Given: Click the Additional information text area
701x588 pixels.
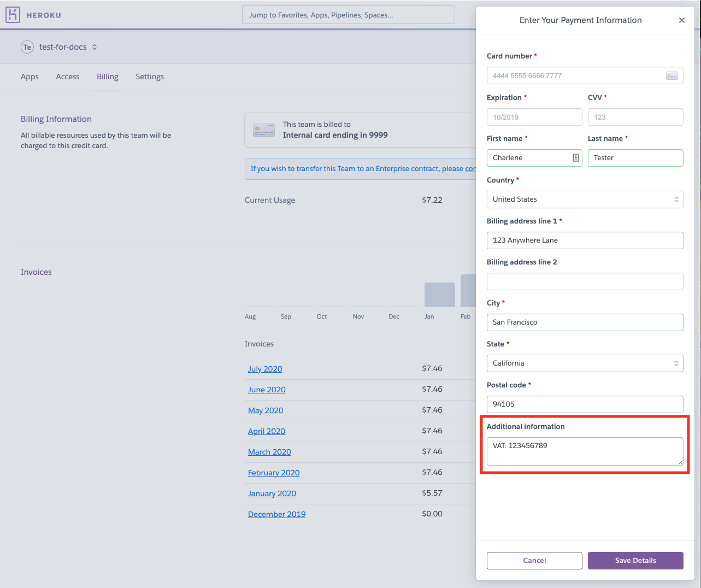Looking at the screenshot, I should (x=585, y=451).
